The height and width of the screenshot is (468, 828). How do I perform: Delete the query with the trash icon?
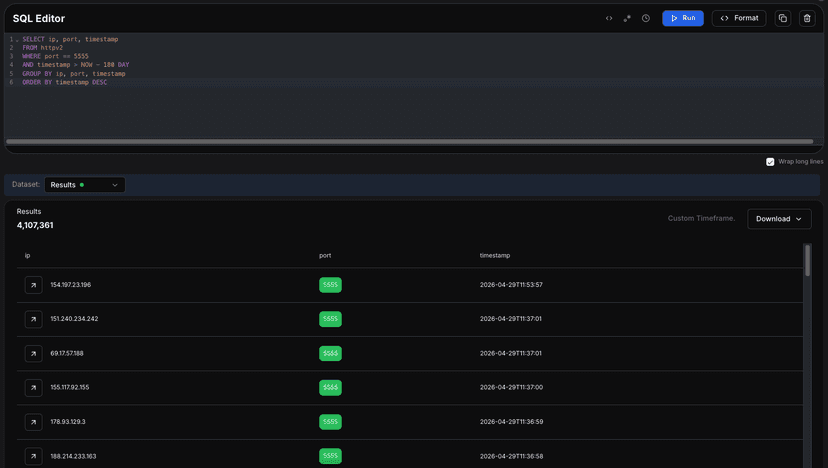(807, 18)
